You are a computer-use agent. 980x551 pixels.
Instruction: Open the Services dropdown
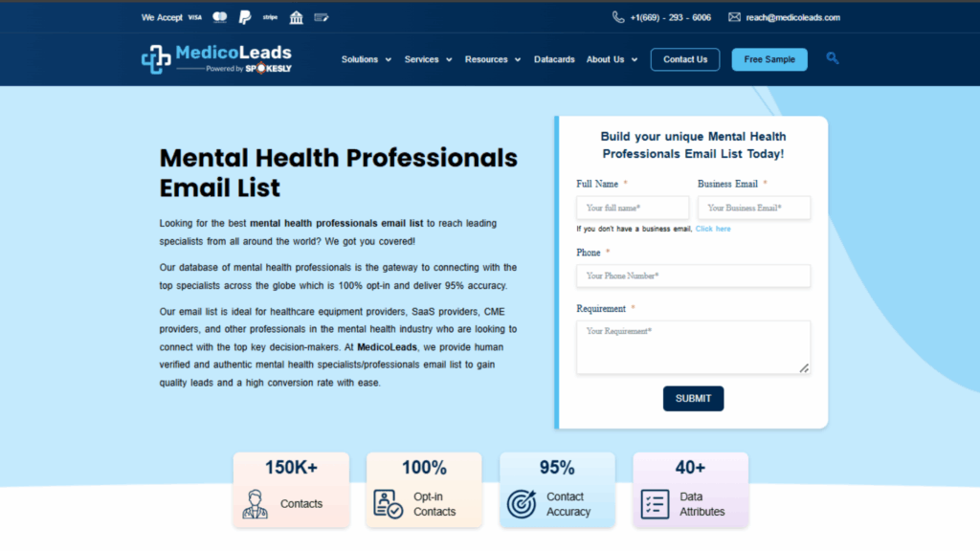click(422, 59)
